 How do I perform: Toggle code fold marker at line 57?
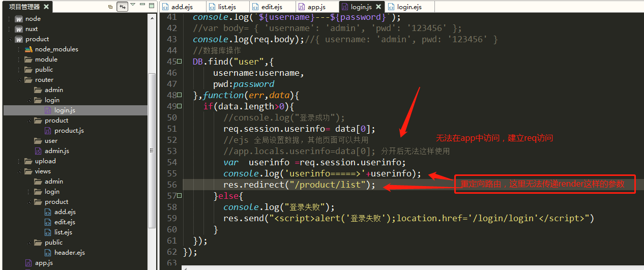tap(180, 196)
